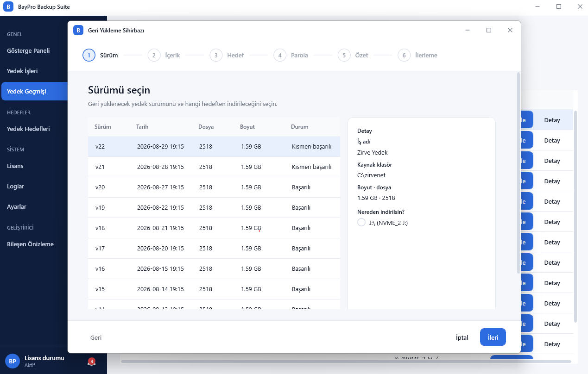Select version v19 row

tap(214, 208)
